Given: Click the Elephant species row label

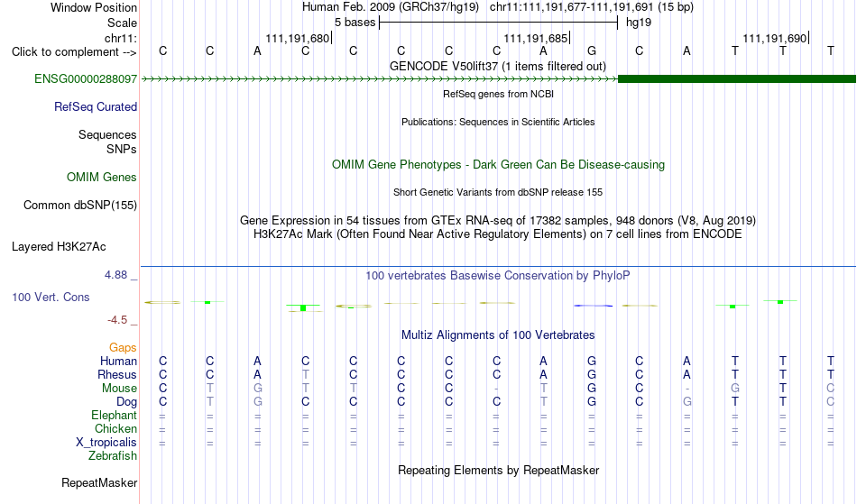Looking at the screenshot, I should 114,415.
